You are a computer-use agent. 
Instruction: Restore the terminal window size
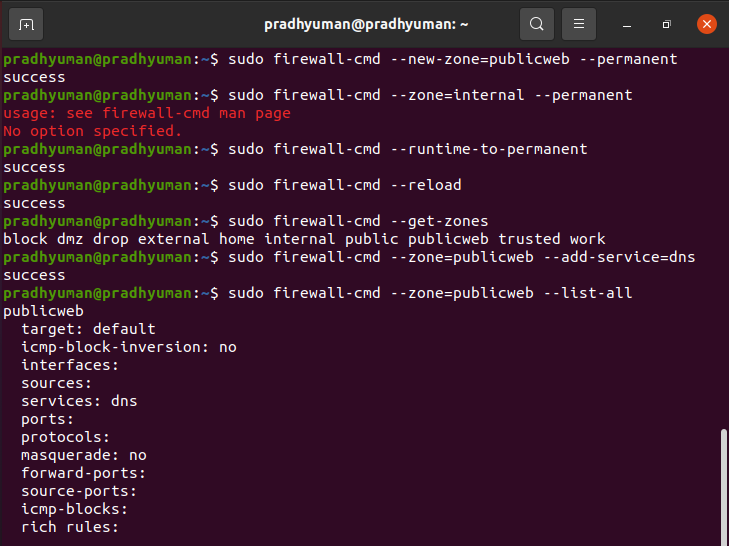coord(666,24)
